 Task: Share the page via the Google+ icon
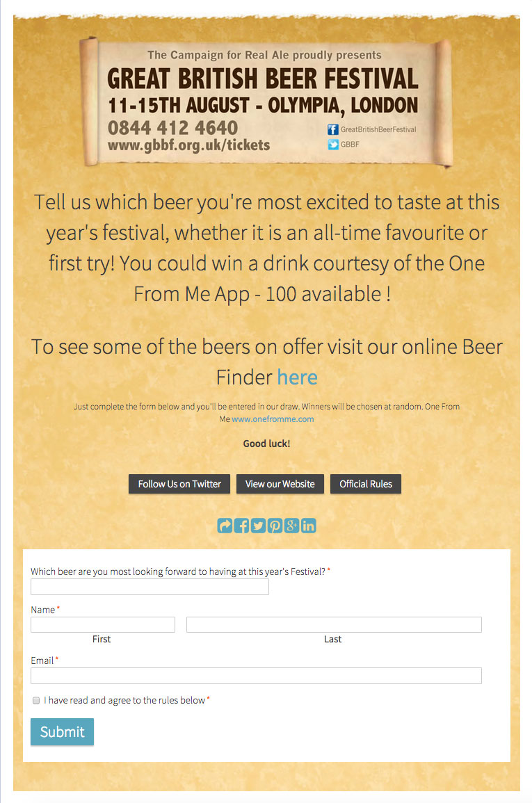291,526
